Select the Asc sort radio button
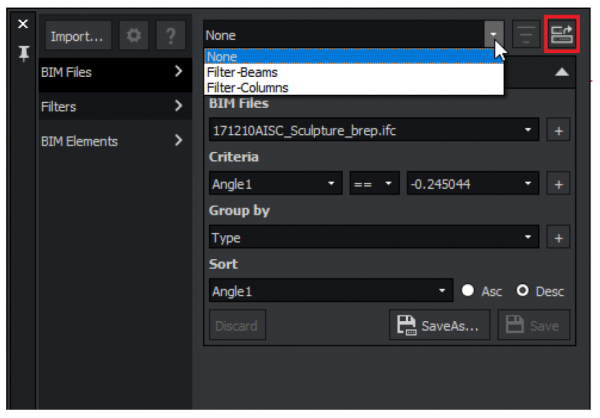Viewport: 600px width, 418px height. pyautogui.click(x=468, y=292)
